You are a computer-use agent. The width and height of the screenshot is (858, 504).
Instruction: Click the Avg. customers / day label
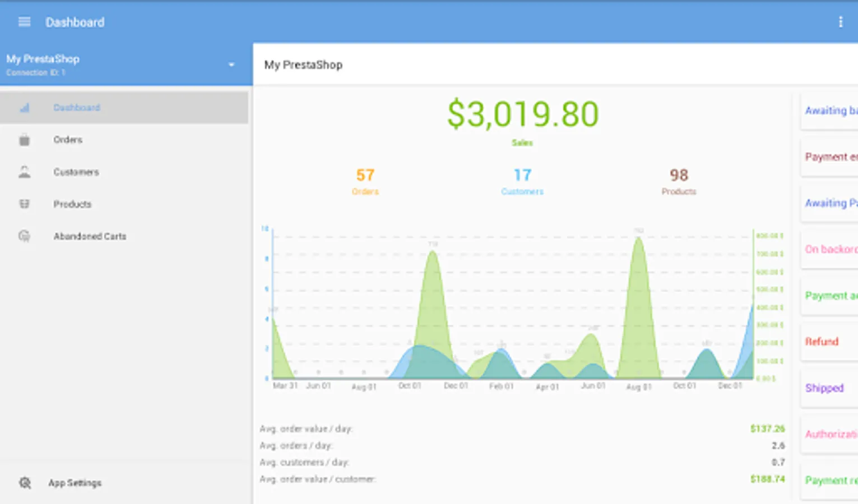tap(304, 463)
